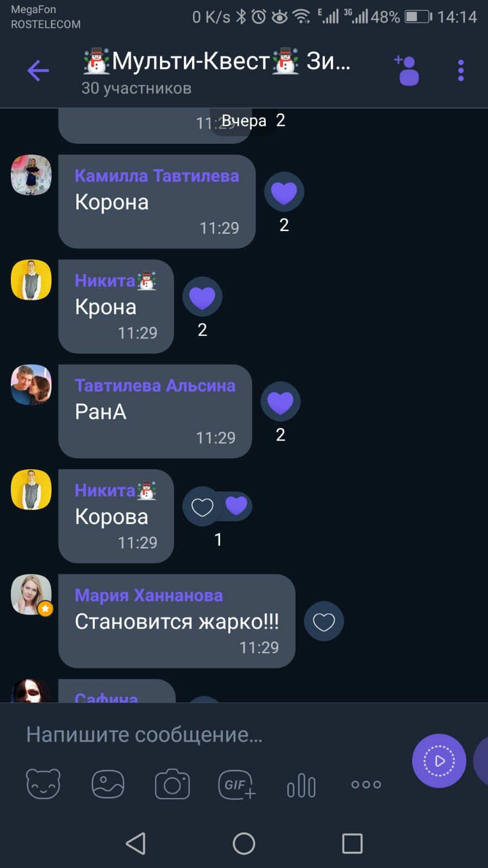This screenshot has height=868, width=488.
Task: Go back using the purple arrow
Action: click(x=38, y=71)
